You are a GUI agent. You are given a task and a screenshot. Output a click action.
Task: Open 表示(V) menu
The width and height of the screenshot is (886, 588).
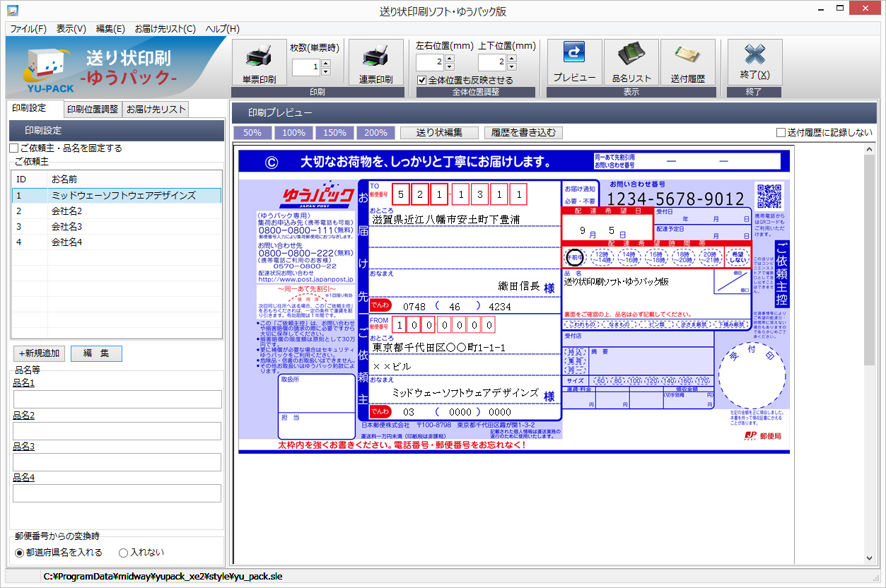click(x=71, y=29)
